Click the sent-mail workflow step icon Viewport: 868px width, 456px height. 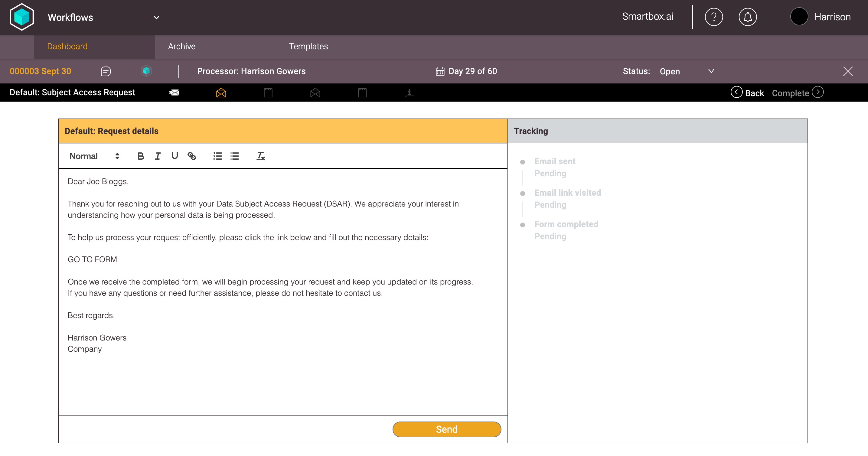[174, 93]
